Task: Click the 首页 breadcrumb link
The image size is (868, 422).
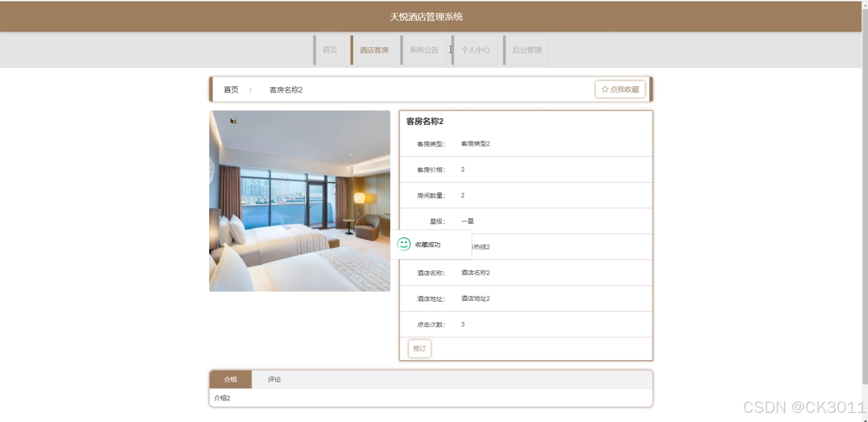Action: 231,90
